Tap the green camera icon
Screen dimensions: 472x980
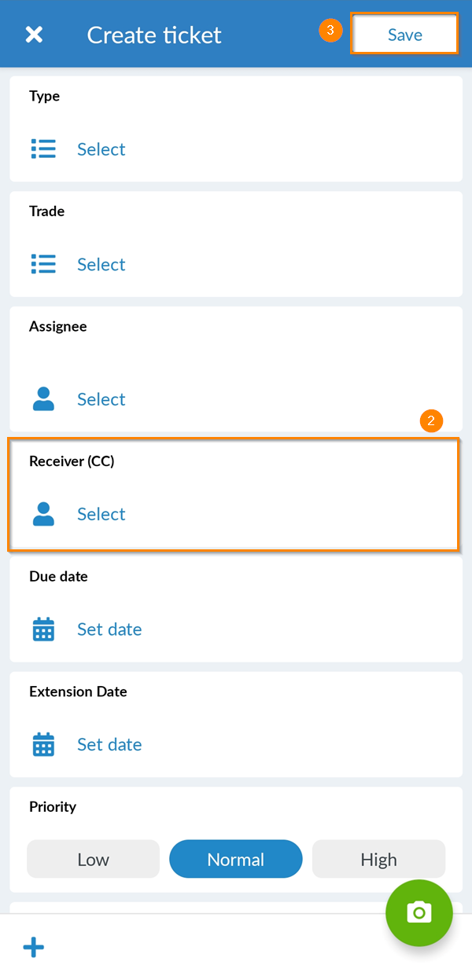(x=419, y=913)
